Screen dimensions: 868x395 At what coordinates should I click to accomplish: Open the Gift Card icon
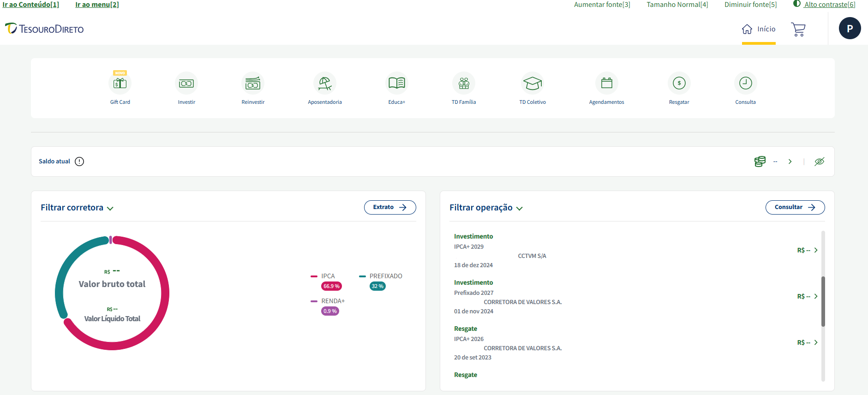[x=120, y=83]
